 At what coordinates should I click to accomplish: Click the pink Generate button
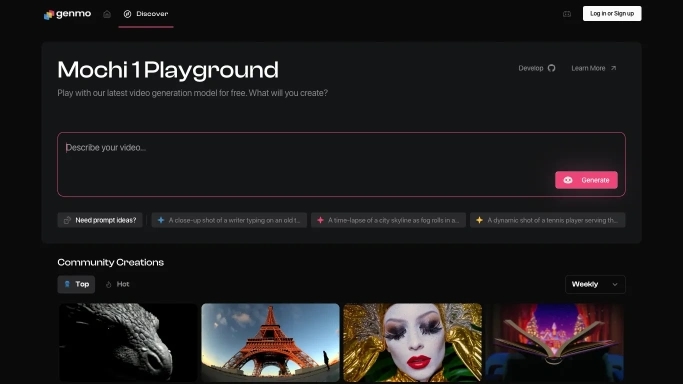coord(586,180)
